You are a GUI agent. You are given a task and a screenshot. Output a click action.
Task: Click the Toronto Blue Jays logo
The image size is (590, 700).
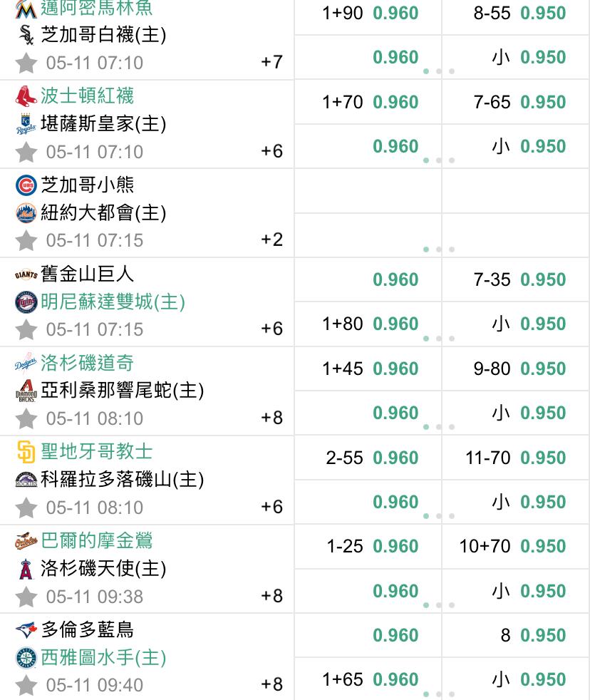26,630
